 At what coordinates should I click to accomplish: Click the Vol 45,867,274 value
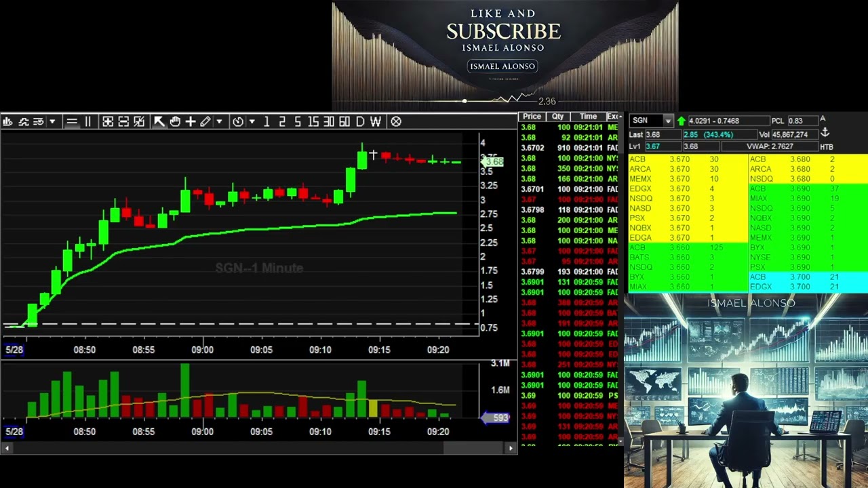coord(795,135)
